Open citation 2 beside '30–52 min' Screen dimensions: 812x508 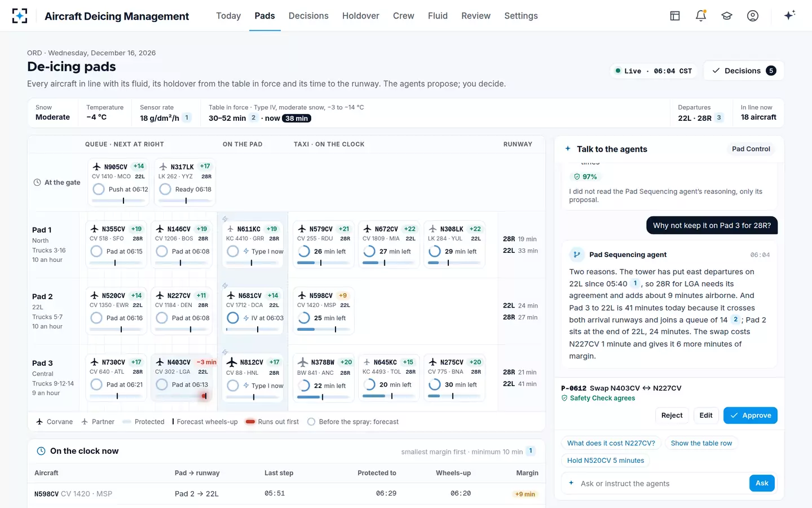tap(254, 118)
